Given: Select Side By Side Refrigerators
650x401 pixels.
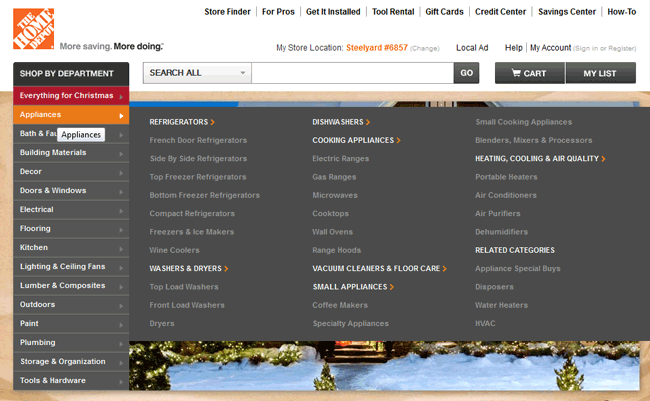Looking at the screenshot, I should [198, 158].
